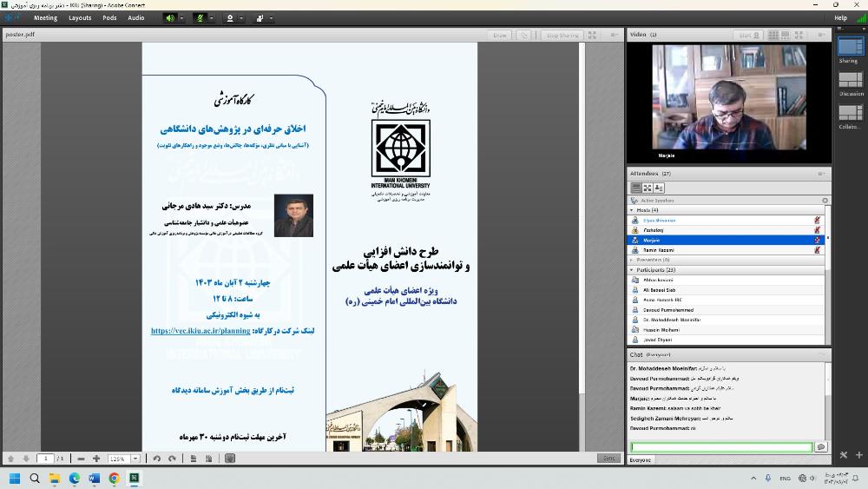Toggle full screen for the Share pod
The image size is (868, 489).
point(592,36)
